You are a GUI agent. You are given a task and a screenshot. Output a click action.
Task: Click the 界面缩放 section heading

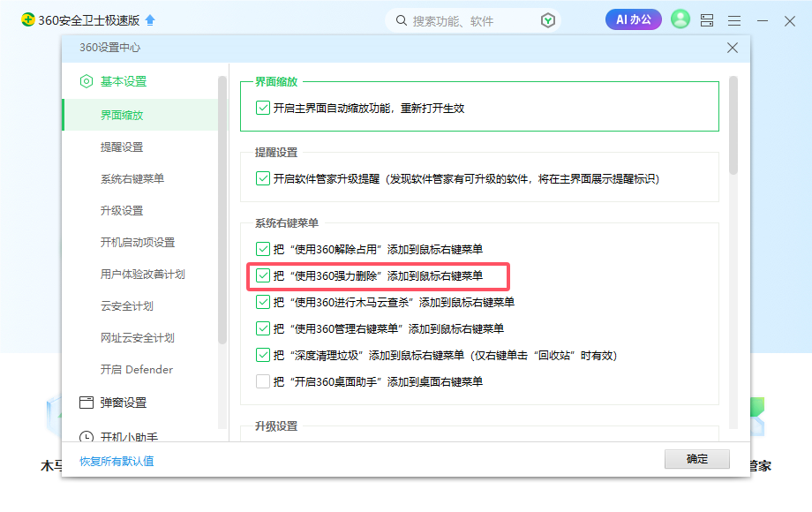pos(276,82)
